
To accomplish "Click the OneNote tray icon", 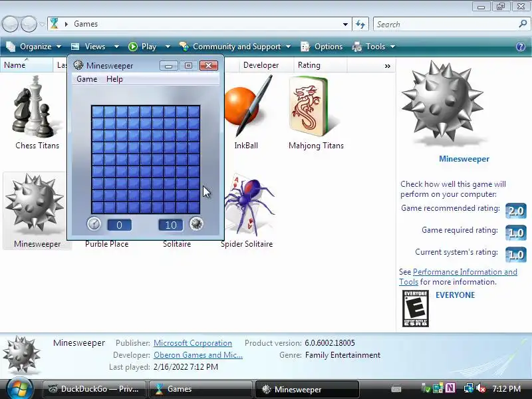I will coord(450,388).
